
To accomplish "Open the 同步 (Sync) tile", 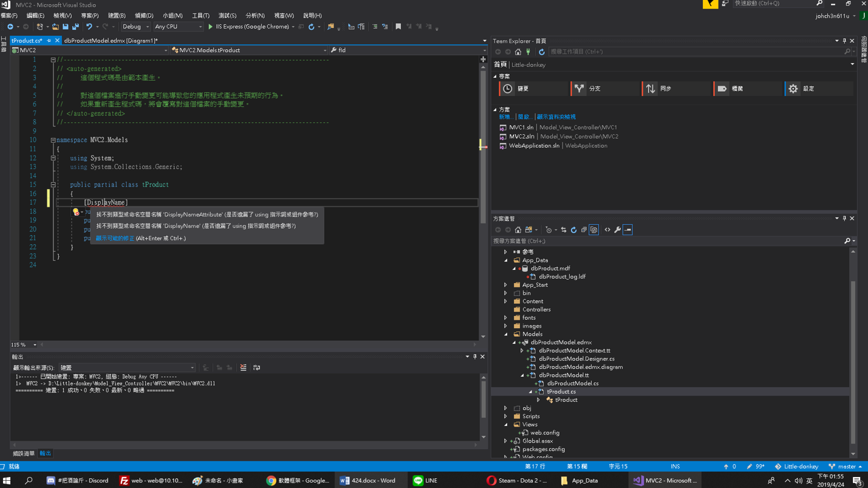I will [675, 89].
